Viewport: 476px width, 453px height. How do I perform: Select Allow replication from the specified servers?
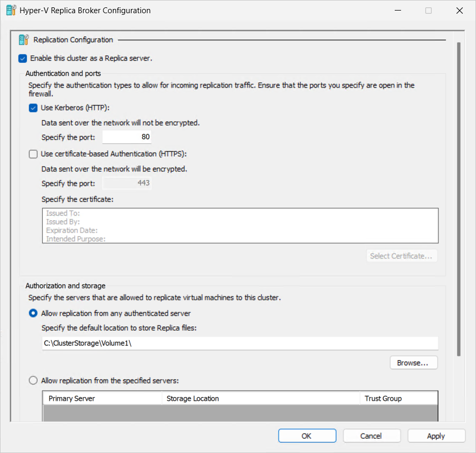pyautogui.click(x=33, y=380)
